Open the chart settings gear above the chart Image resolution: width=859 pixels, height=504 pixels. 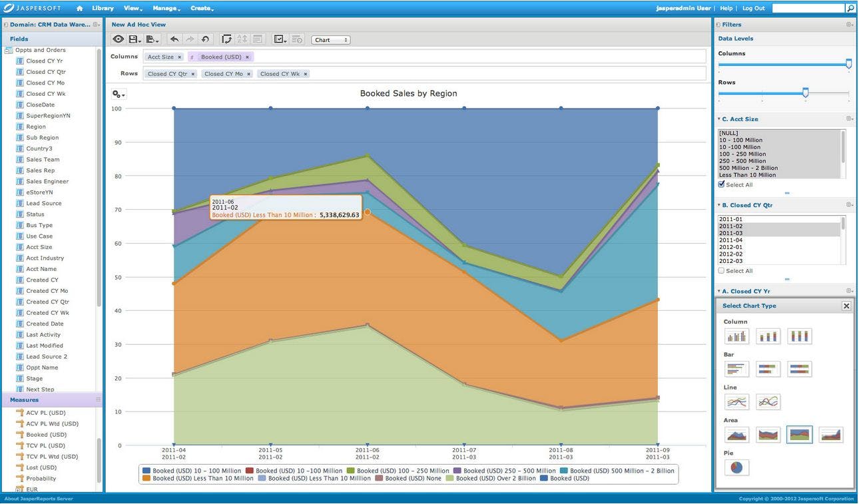117,94
